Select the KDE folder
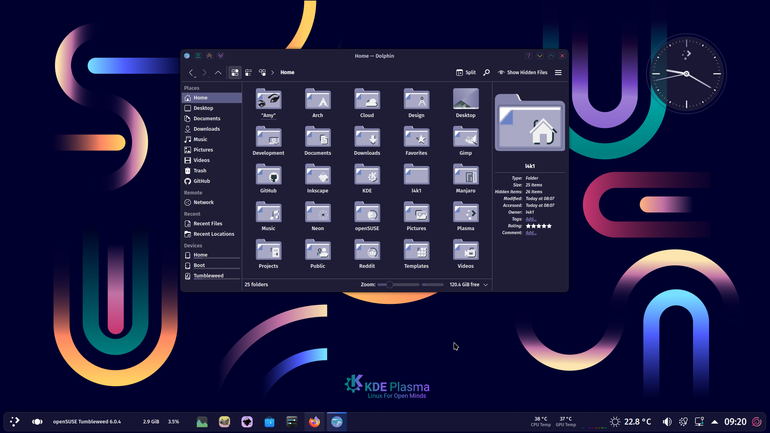The image size is (770, 433). [367, 179]
